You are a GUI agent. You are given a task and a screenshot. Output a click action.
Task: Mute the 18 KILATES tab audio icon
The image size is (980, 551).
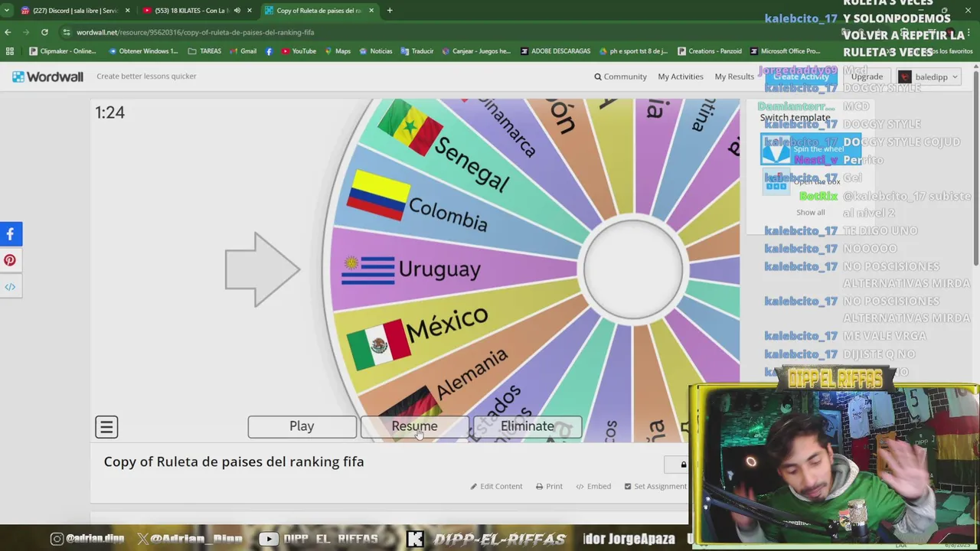click(x=237, y=11)
